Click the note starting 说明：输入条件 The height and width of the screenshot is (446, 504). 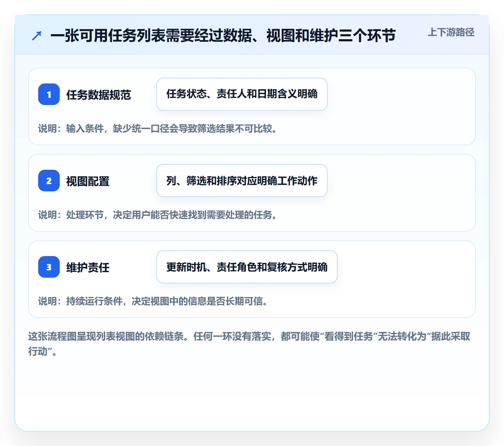[158, 129]
